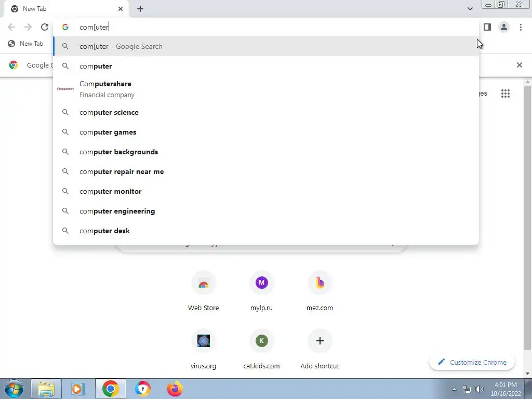Show hidden system tray icons
This screenshot has width=532, height=399.
point(454,389)
